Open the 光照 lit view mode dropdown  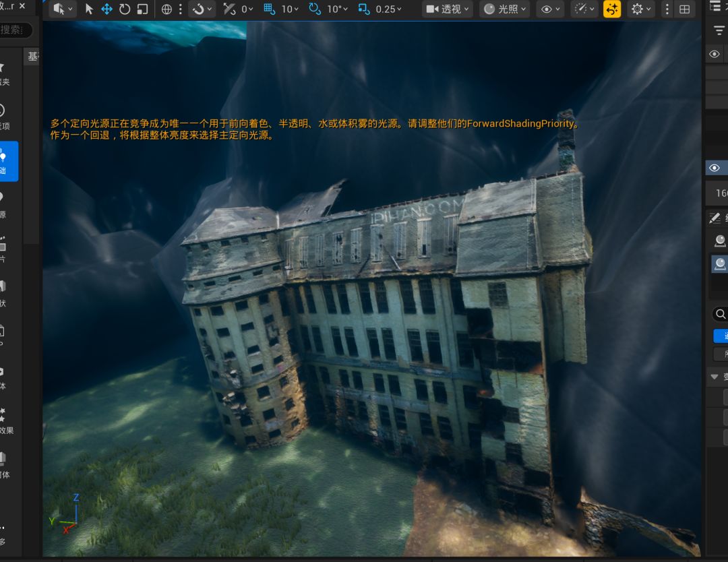pyautogui.click(x=505, y=9)
